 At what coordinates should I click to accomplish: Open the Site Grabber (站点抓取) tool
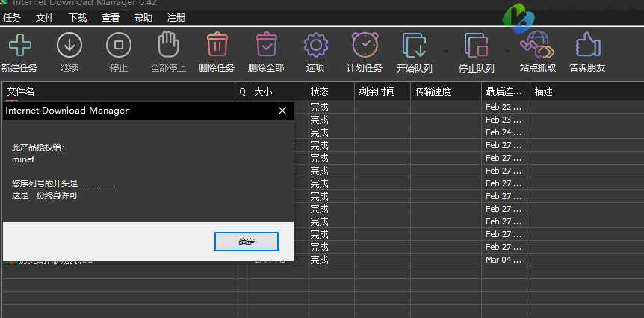pos(536,46)
